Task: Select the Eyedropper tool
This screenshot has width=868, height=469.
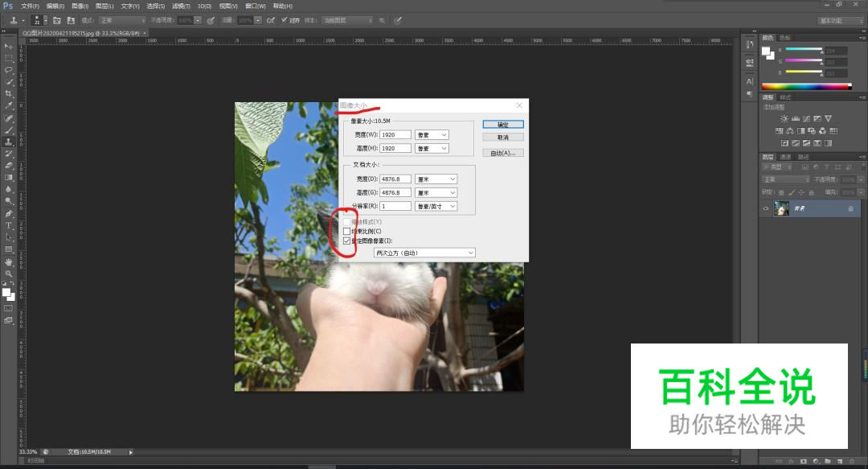Action: tap(9, 105)
